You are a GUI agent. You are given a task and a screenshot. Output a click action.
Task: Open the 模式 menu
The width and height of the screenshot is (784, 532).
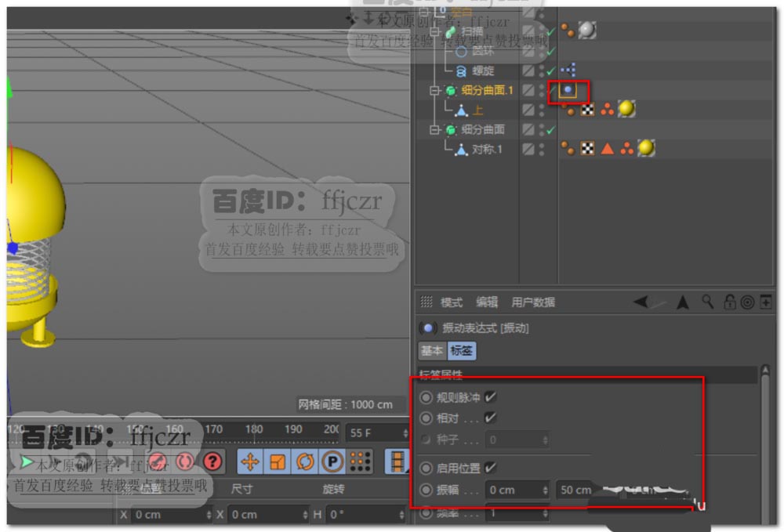pyautogui.click(x=451, y=302)
